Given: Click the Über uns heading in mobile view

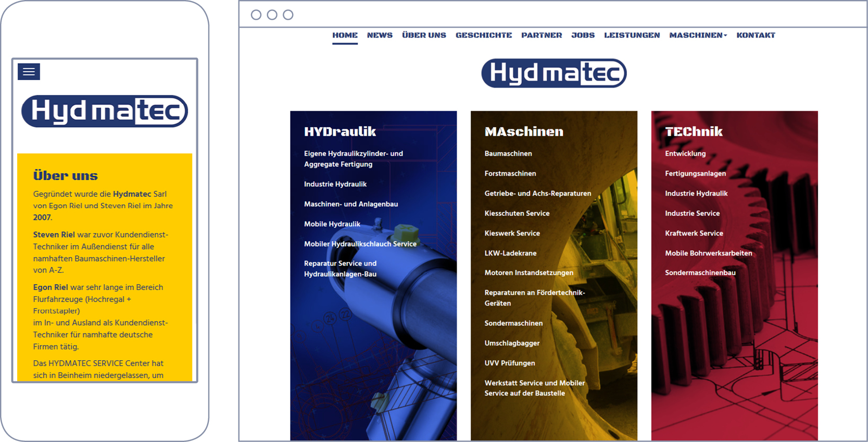Looking at the screenshot, I should coord(66,176).
